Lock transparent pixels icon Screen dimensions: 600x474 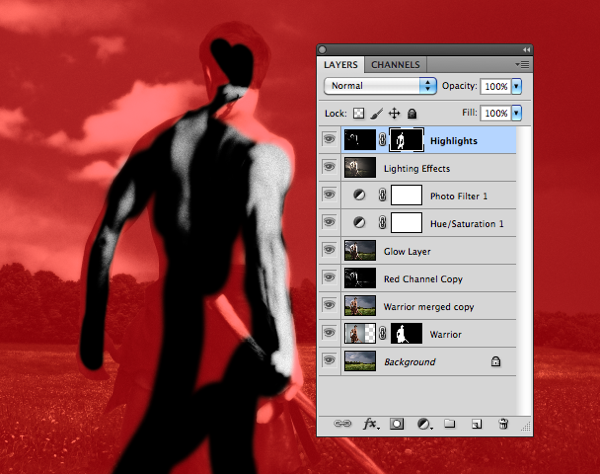click(x=359, y=114)
